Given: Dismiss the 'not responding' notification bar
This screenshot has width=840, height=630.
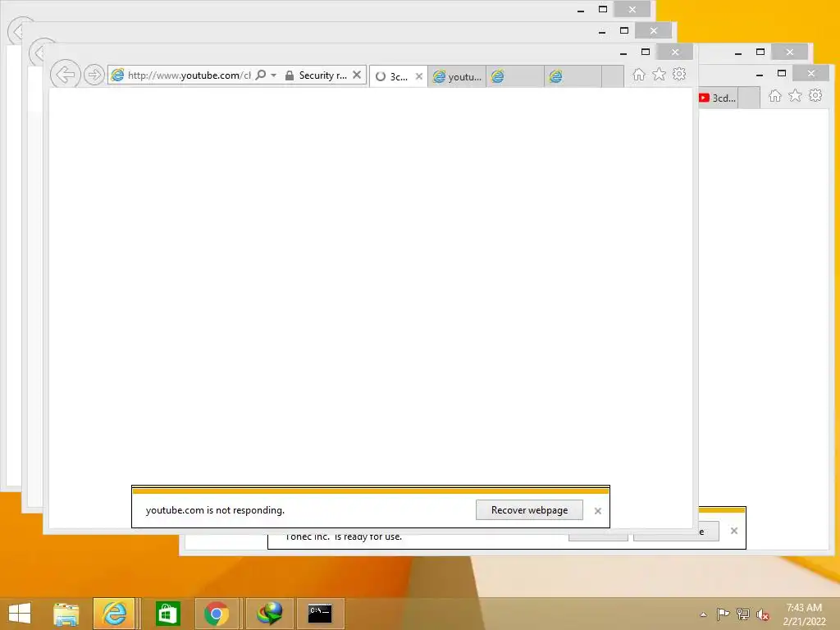Looking at the screenshot, I should (598, 511).
